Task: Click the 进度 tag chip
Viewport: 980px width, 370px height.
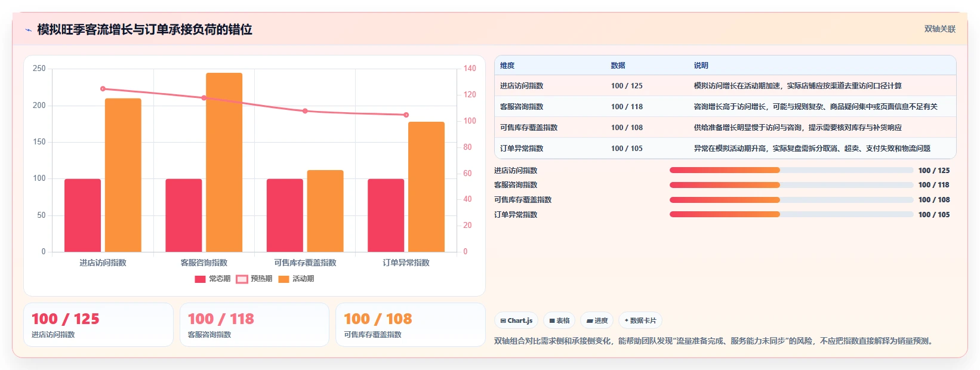Action: [597, 320]
